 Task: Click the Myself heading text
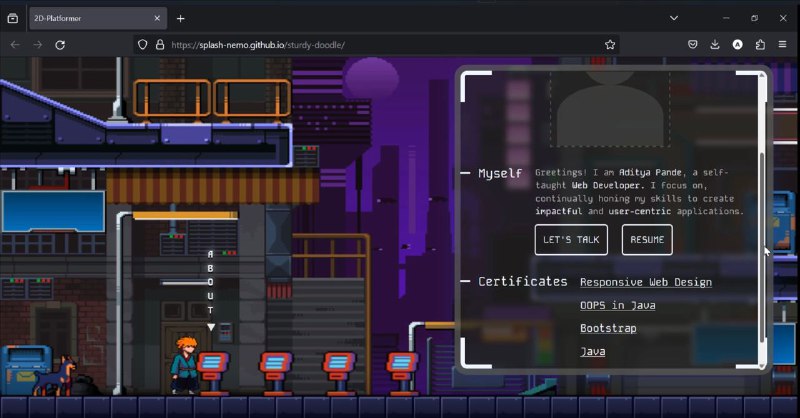[499, 174]
